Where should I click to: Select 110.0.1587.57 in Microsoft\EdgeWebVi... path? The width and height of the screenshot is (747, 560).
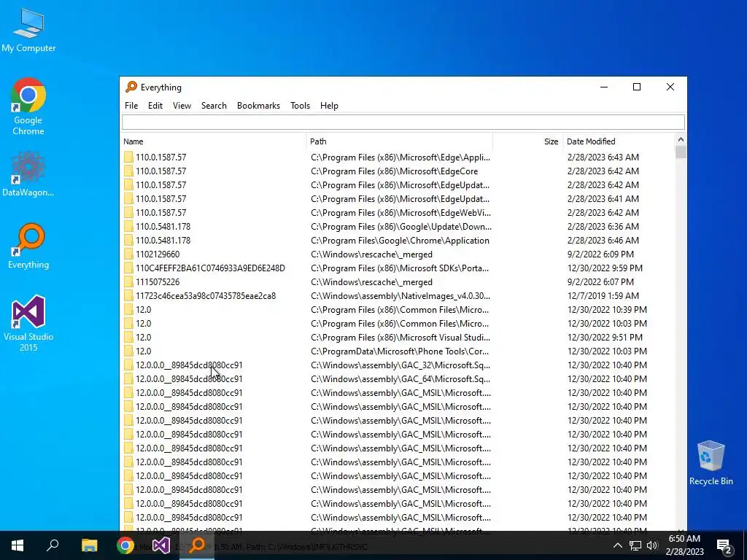point(161,212)
